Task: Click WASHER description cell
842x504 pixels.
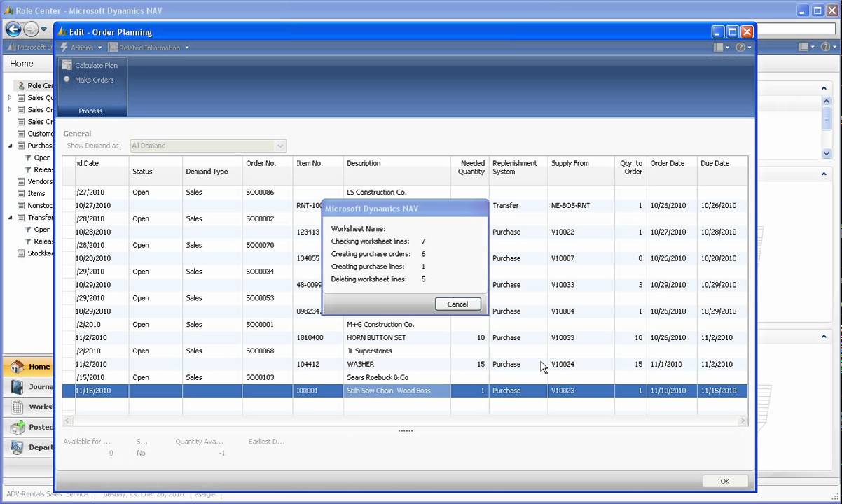Action: tap(396, 364)
